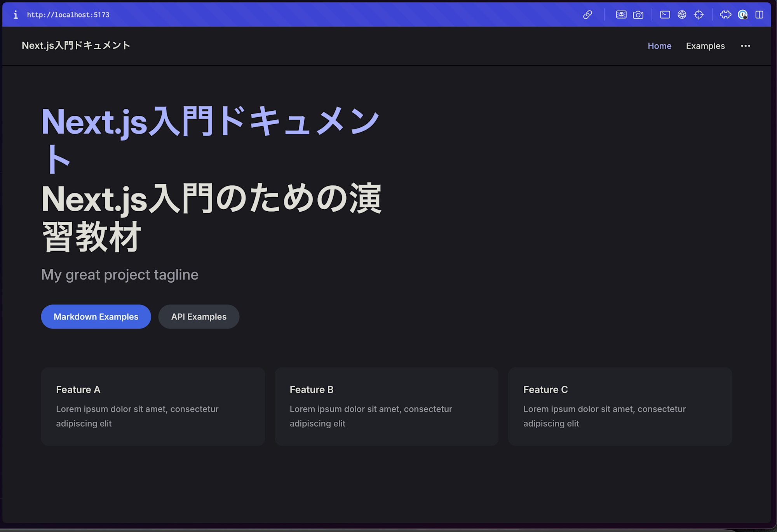Open the Examples nav link

tap(705, 46)
